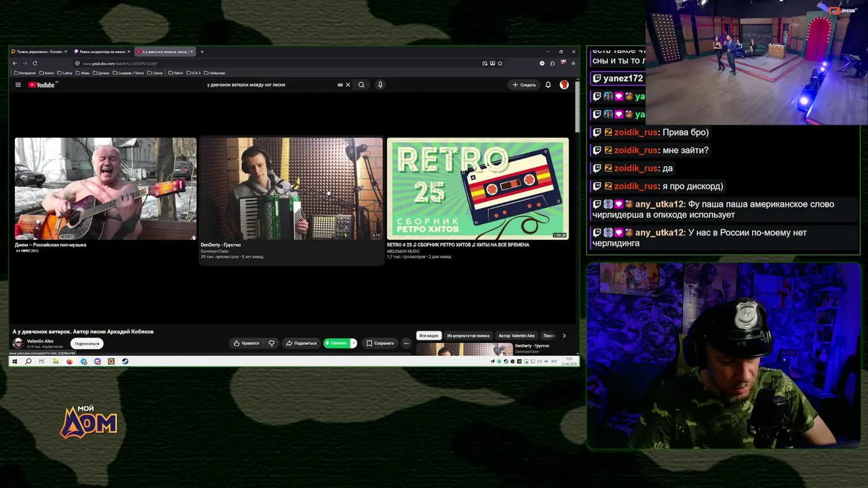The height and width of the screenshot is (488, 868).
Task: Start voice search with the microphone
Action: tap(380, 85)
